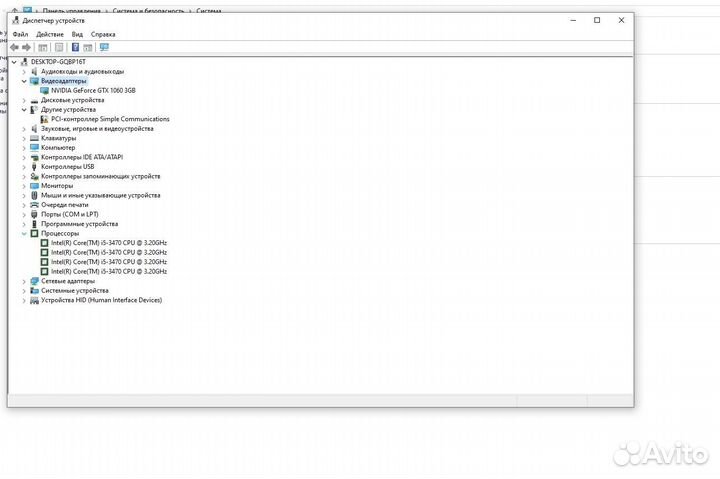Click the Device Manager title bar icon
Screen dimensions: 720x479
click(x=14, y=20)
